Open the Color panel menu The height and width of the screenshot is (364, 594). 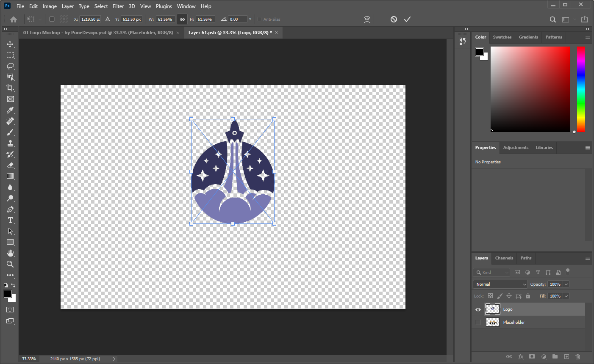click(x=588, y=37)
